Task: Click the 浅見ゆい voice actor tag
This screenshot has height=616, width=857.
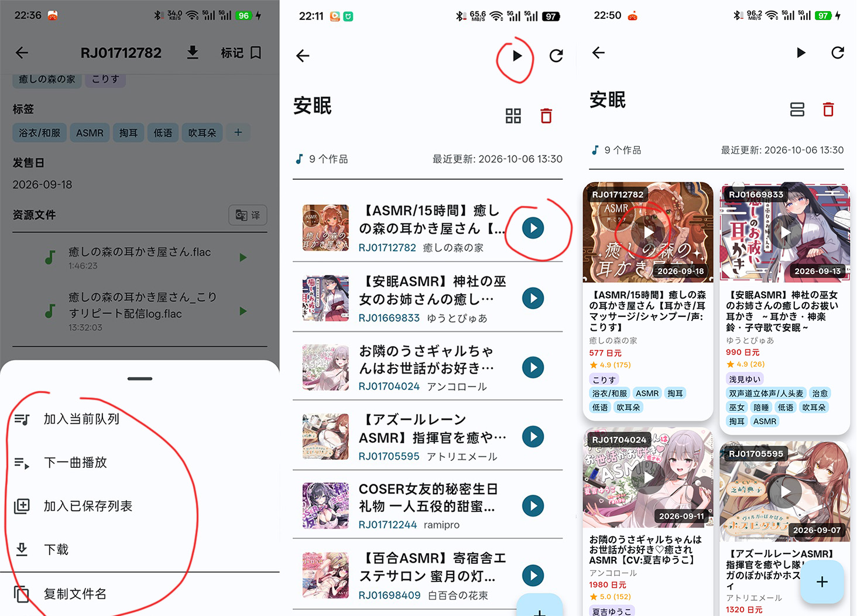Action: [x=745, y=379]
